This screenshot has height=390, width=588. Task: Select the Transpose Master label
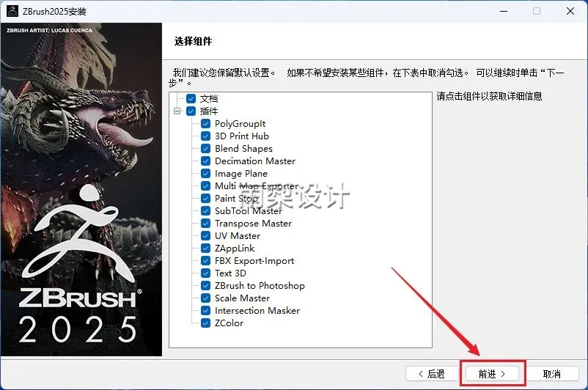coord(253,224)
